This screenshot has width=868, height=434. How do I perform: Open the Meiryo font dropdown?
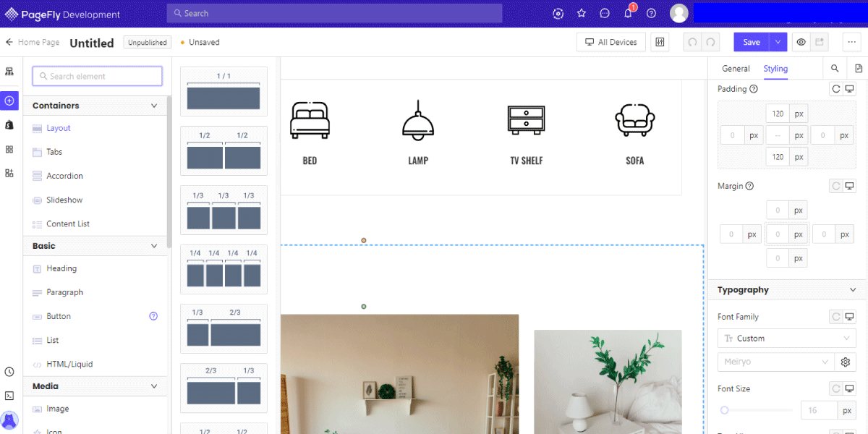(x=776, y=362)
